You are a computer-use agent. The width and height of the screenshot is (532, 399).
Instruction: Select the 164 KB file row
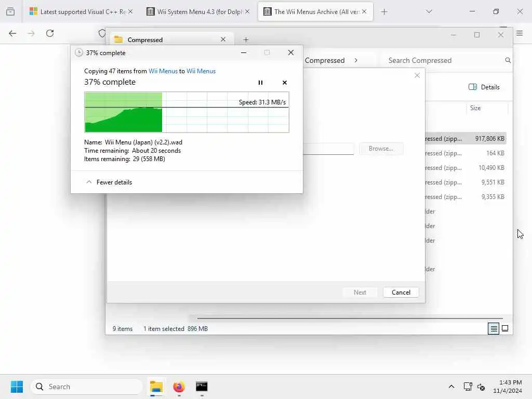click(466, 153)
